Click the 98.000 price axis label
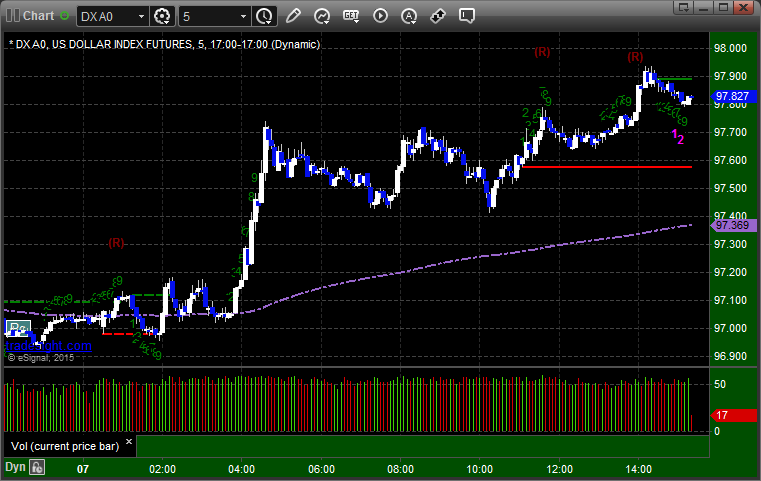Image resolution: width=761 pixels, height=481 pixels. [730, 48]
